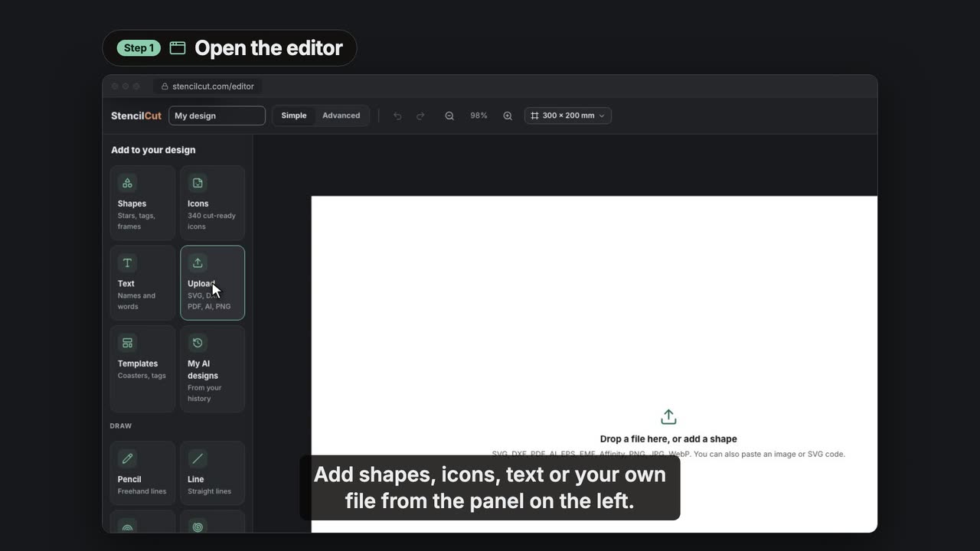Viewport: 980px width, 551px height.
Task: Click the "Add to your design" heading
Action: click(x=153, y=150)
